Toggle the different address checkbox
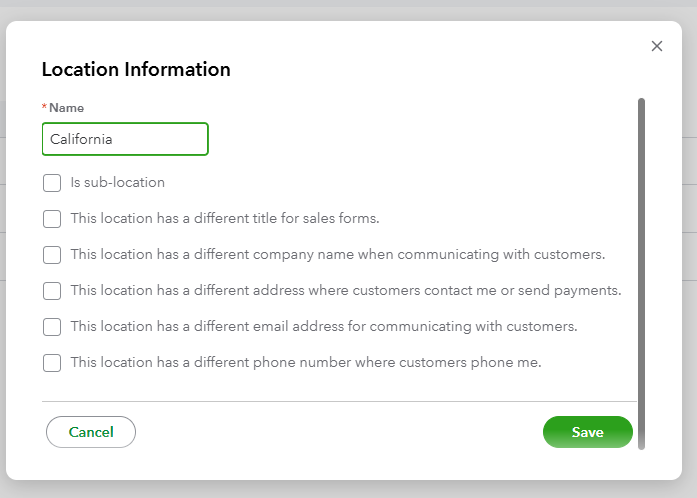This screenshot has width=697, height=498. 52,291
